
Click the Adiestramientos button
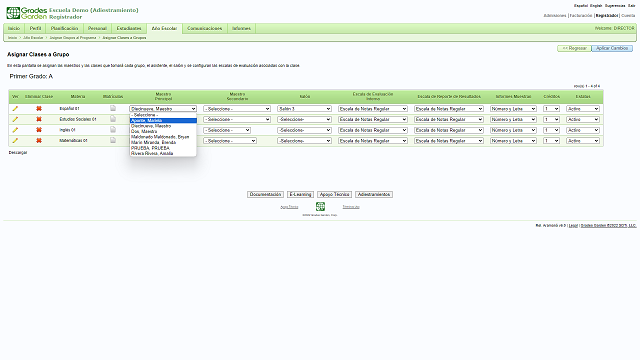pos(374,194)
